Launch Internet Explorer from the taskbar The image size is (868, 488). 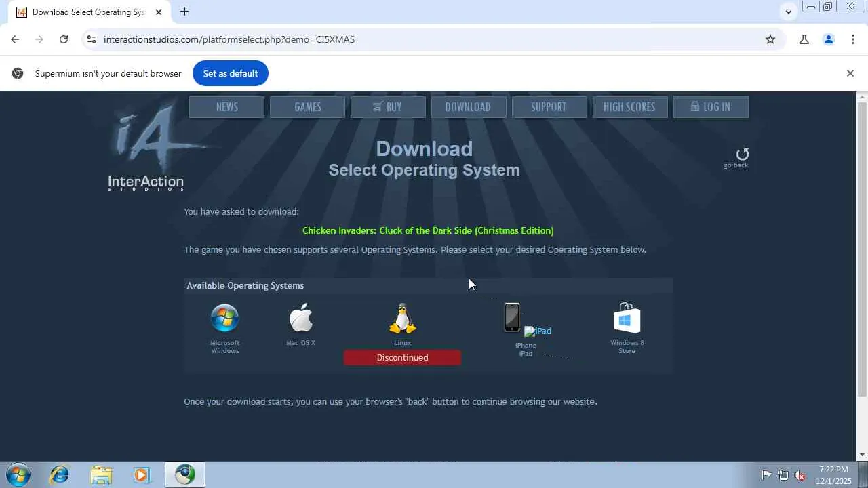coord(60,475)
